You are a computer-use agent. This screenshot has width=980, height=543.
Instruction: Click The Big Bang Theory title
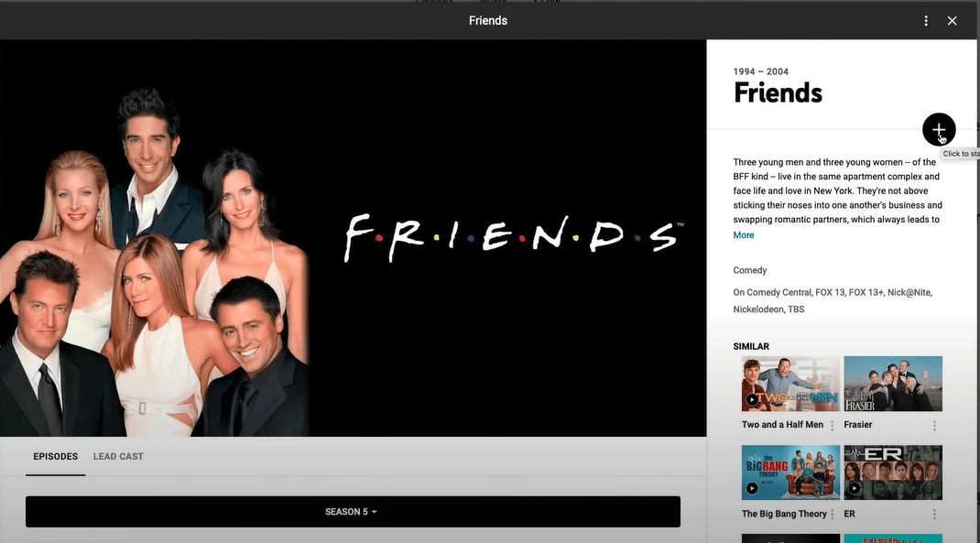[x=784, y=514]
